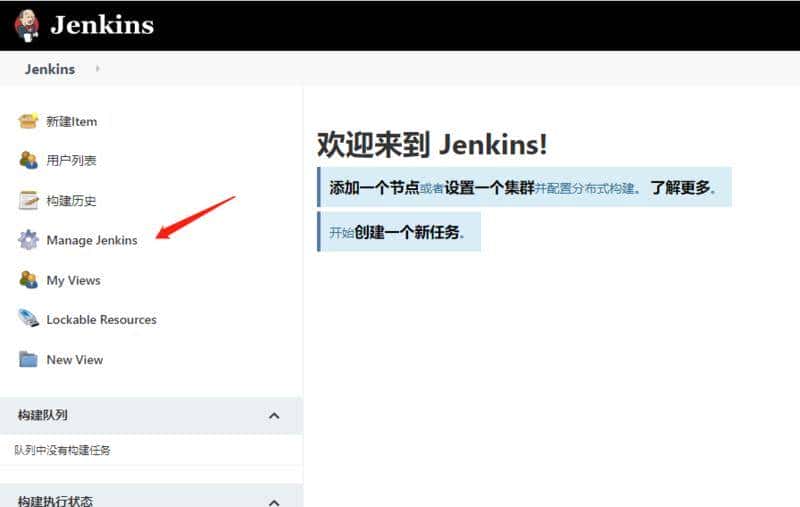
Task: Collapse the 构建队列 panel with chevron
Action: (x=274, y=416)
